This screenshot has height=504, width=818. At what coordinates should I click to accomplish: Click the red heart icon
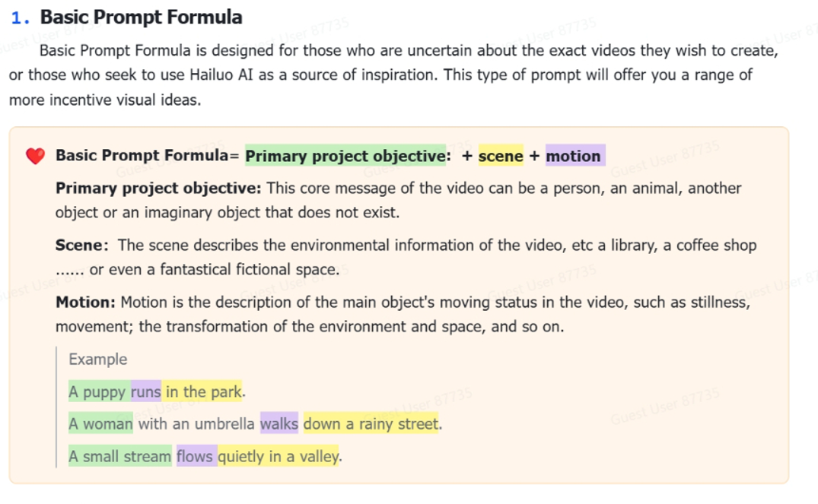coord(36,156)
